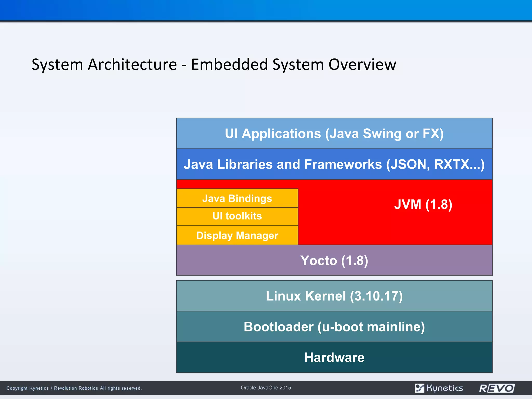The height and width of the screenshot is (399, 532).
Task: Click the REVO logo
Action: click(x=497, y=388)
